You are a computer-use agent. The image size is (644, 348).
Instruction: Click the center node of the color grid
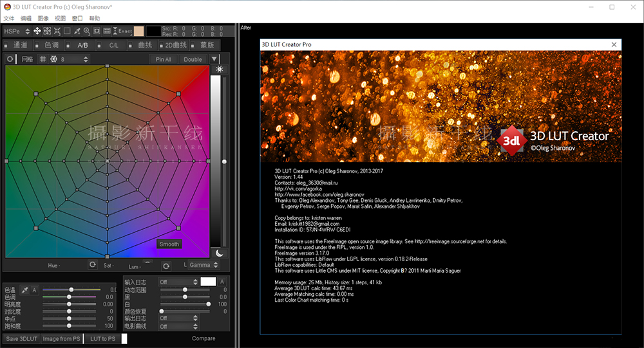(107, 161)
